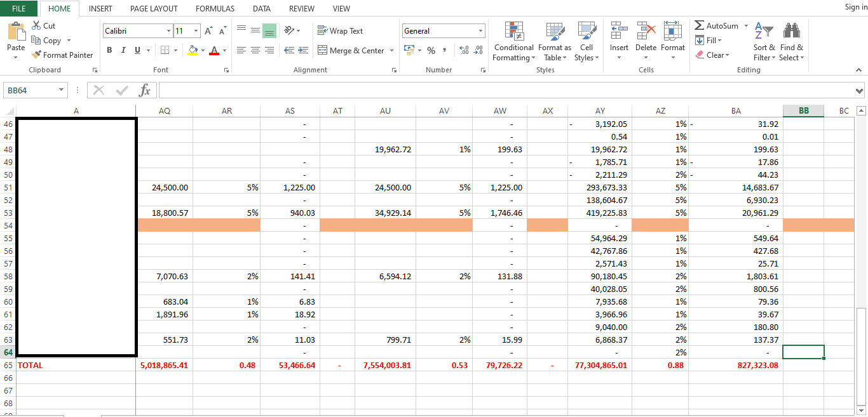The image size is (868, 417).
Task: Open Fill options
Action: pyautogui.click(x=709, y=41)
